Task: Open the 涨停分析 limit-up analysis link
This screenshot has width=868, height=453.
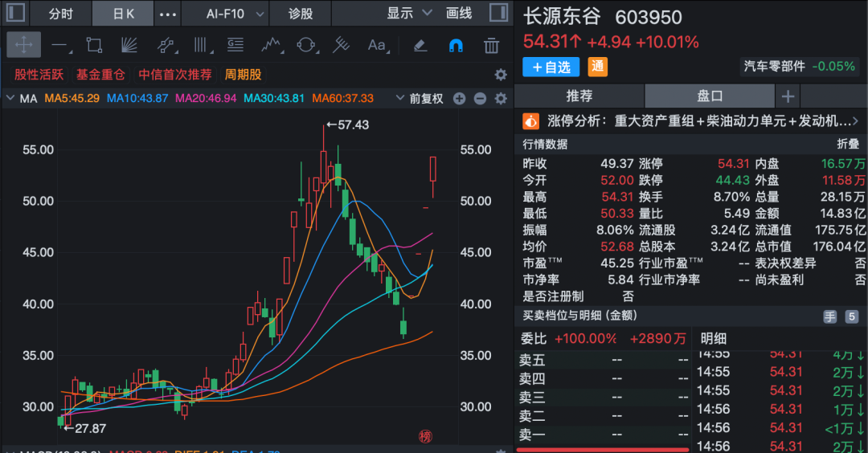Action: click(x=691, y=121)
